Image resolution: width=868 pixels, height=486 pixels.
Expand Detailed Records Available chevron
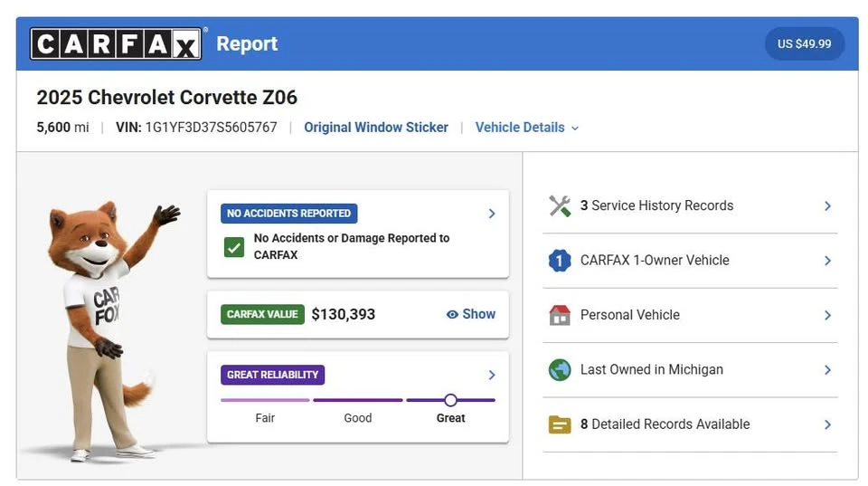point(827,424)
